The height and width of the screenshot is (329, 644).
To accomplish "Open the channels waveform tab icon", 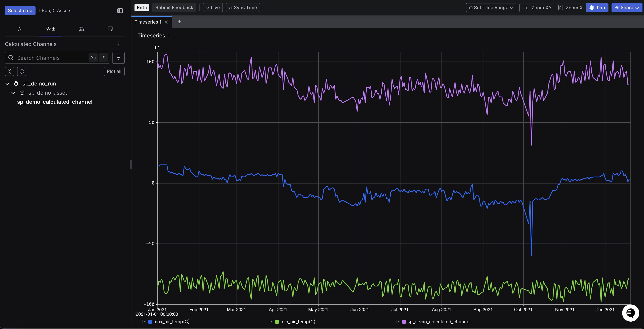I will click(19, 29).
